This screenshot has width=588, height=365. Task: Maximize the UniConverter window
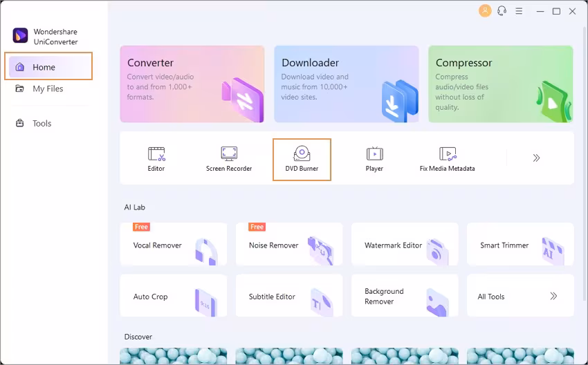pos(556,11)
